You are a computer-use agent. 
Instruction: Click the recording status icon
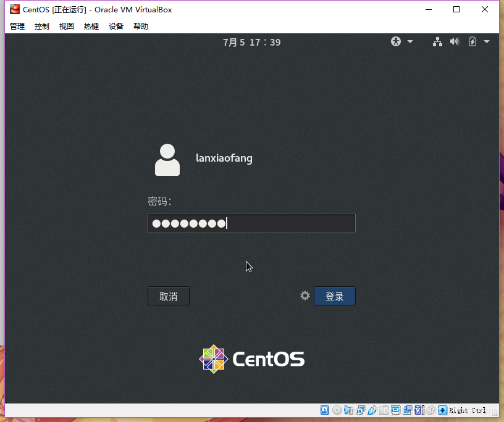(407, 410)
